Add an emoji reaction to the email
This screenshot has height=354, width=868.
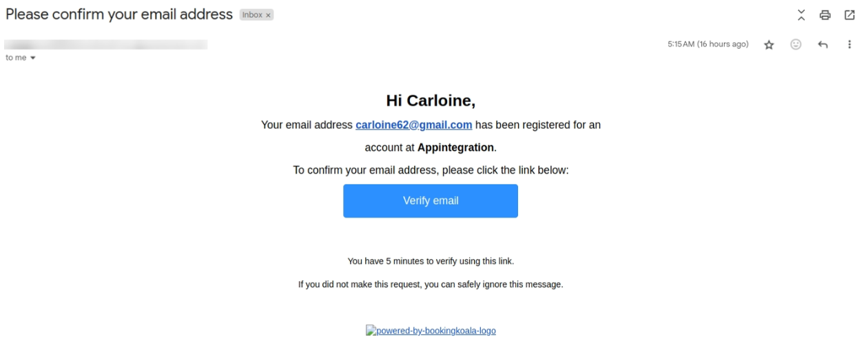click(796, 44)
